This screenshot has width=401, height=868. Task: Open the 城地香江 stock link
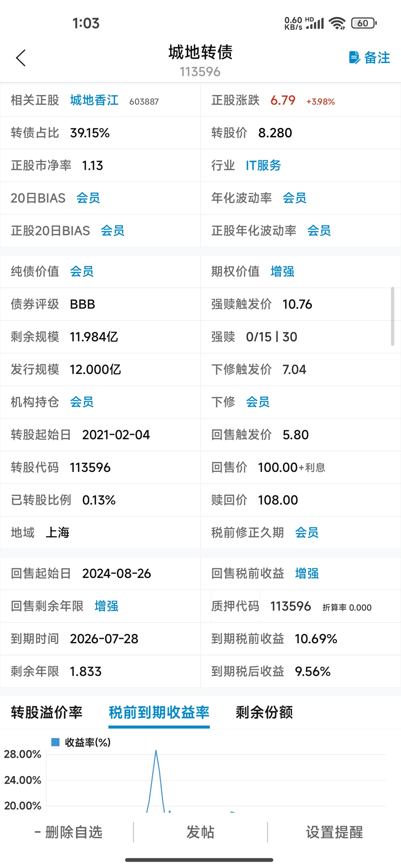94,100
